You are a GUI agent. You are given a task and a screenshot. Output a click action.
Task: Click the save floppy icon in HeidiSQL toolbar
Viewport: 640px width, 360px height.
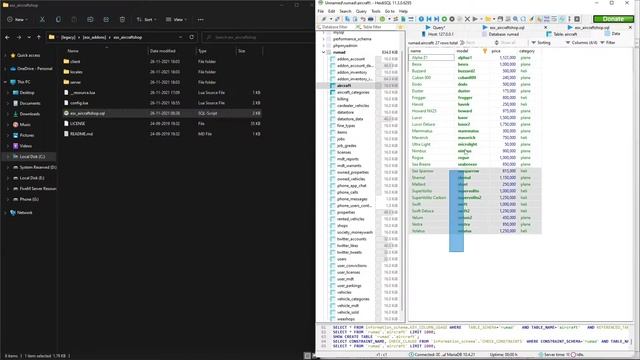500,19
